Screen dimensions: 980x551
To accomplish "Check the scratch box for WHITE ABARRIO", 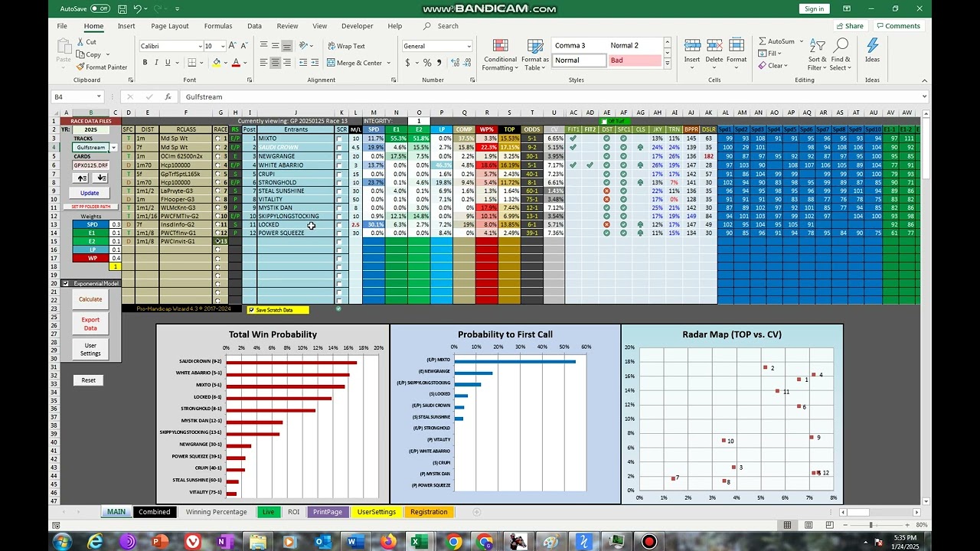I will (x=339, y=165).
